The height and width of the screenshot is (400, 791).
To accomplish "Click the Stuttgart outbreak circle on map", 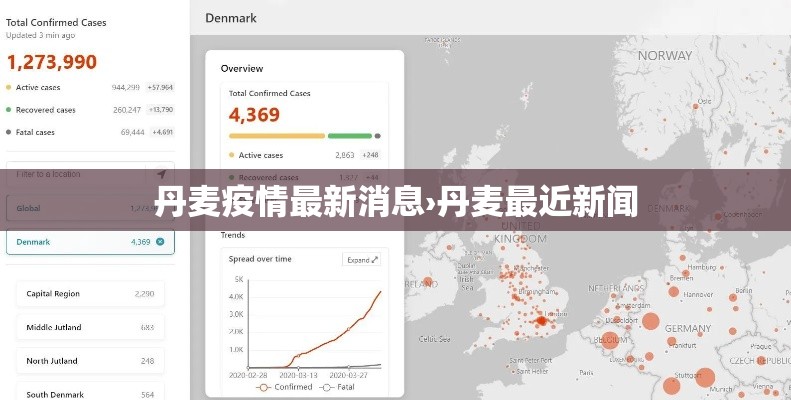I will pos(705,377).
